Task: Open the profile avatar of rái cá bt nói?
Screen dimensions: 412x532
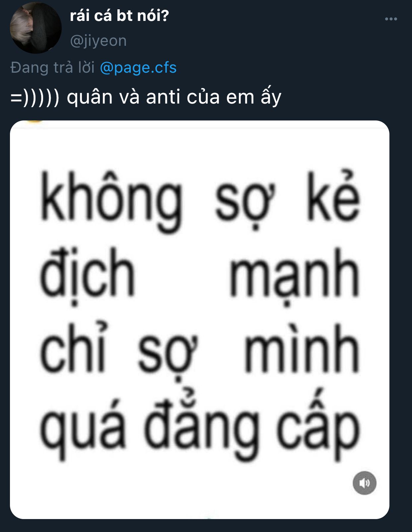Action: click(35, 28)
